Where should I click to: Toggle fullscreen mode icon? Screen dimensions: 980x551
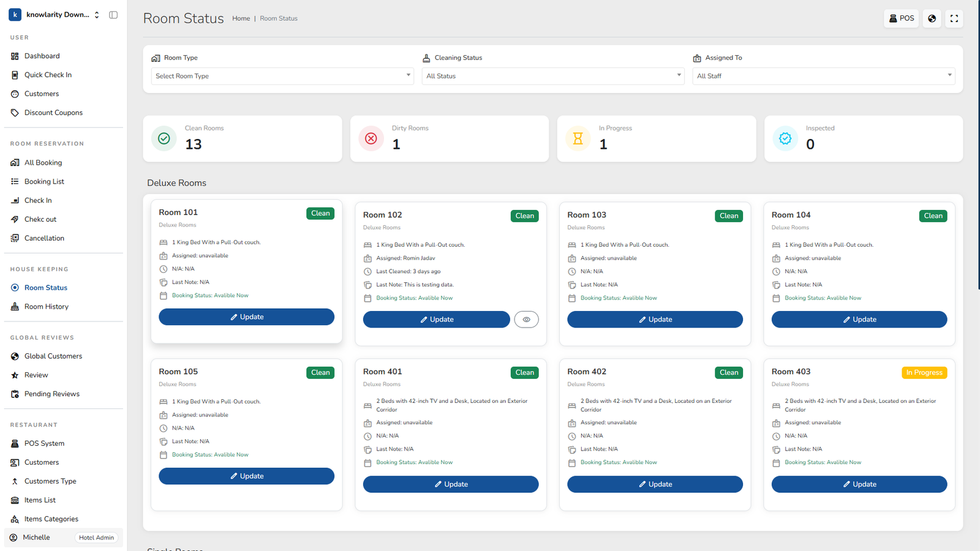(954, 18)
